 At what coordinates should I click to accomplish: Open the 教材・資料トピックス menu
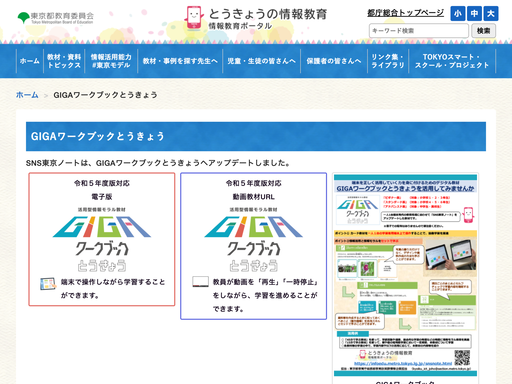(64, 61)
